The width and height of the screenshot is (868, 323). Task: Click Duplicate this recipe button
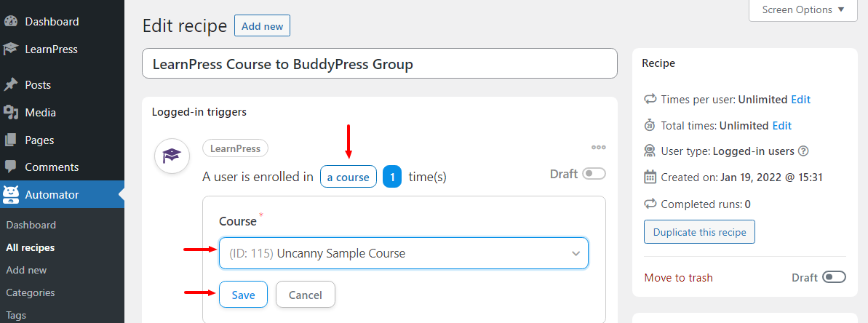[699, 232]
